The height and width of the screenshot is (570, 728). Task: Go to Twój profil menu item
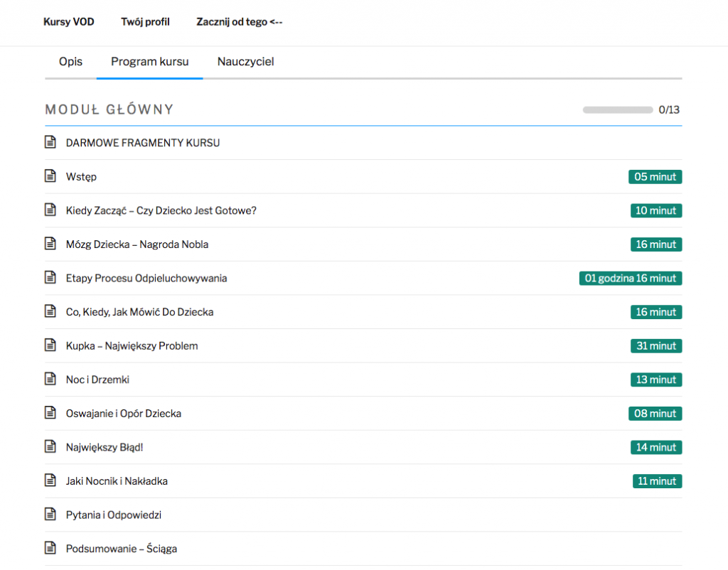pos(145,22)
